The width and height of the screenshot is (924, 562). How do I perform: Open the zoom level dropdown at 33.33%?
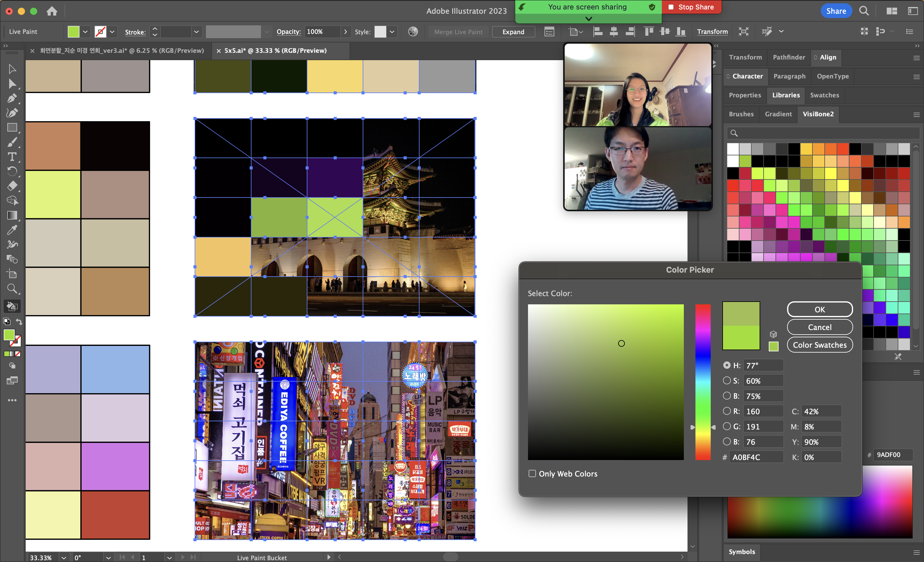pyautogui.click(x=64, y=557)
